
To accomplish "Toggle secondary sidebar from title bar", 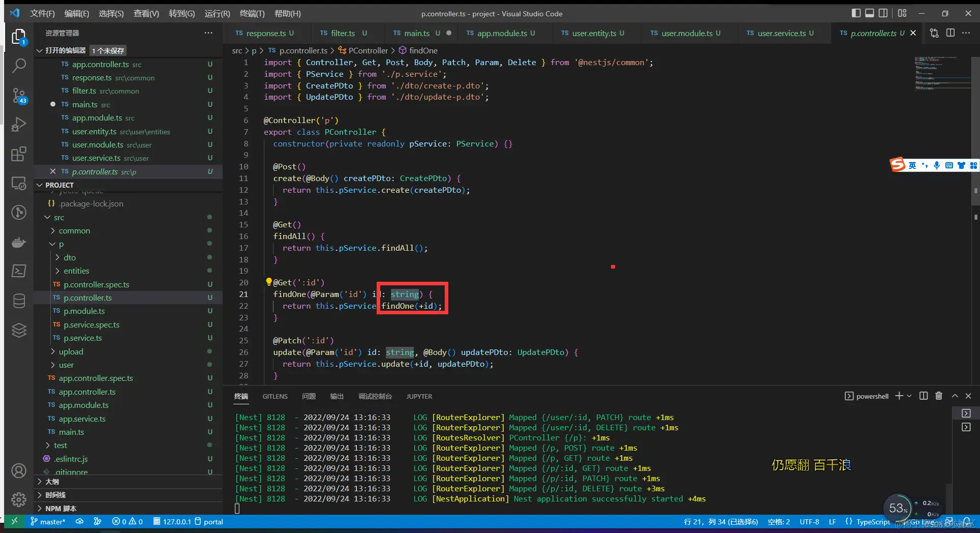I will [x=883, y=13].
